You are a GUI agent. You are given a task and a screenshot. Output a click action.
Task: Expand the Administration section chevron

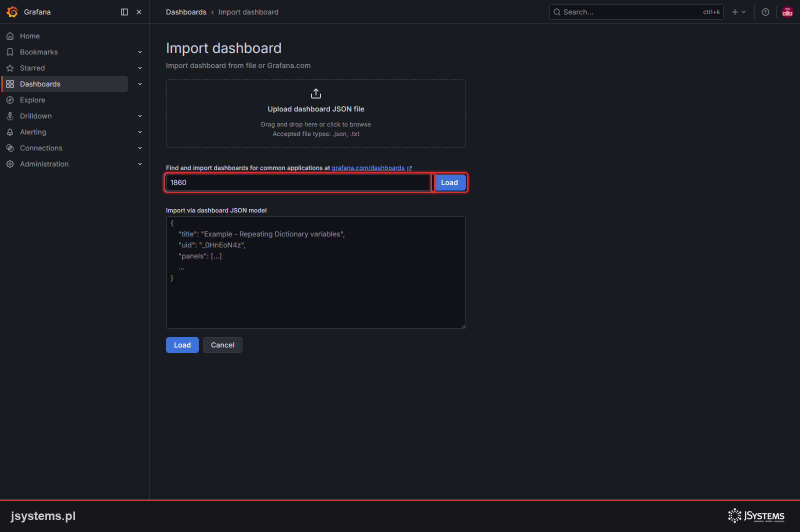click(x=140, y=164)
